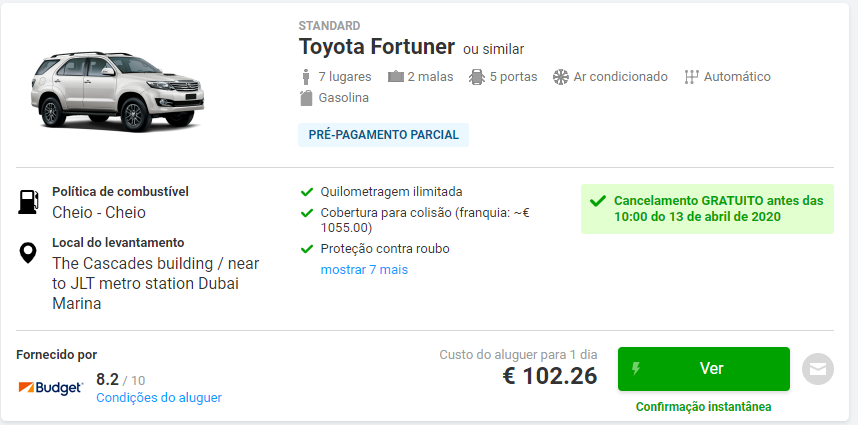Click the green Ver button
The height and width of the screenshot is (425, 858).
(x=704, y=369)
